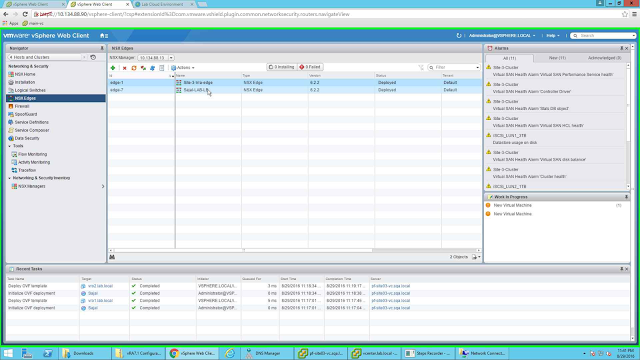Screen dimensions: 640x360
Task: Open vro2.lab.local target link in Recent Tasks
Action: pos(100,286)
